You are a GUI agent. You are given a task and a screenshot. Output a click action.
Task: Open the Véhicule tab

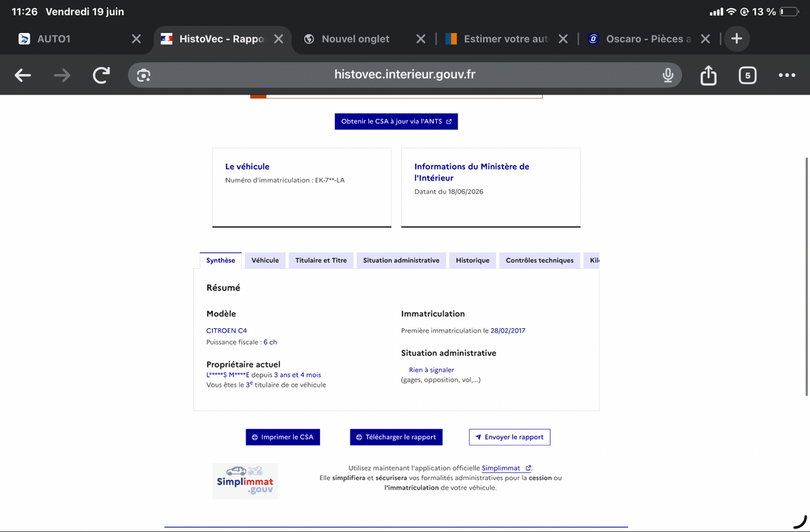265,260
